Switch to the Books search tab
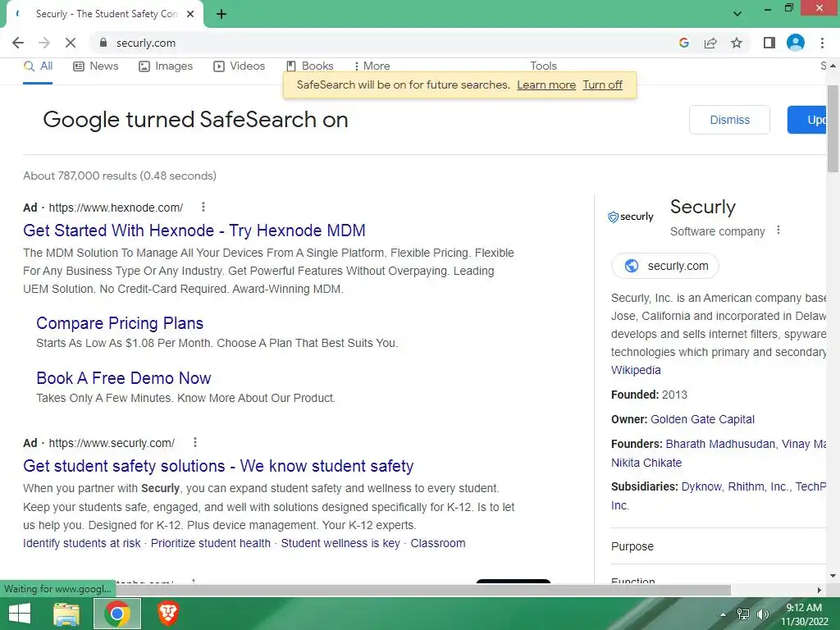This screenshot has height=630, width=840. pyautogui.click(x=309, y=66)
